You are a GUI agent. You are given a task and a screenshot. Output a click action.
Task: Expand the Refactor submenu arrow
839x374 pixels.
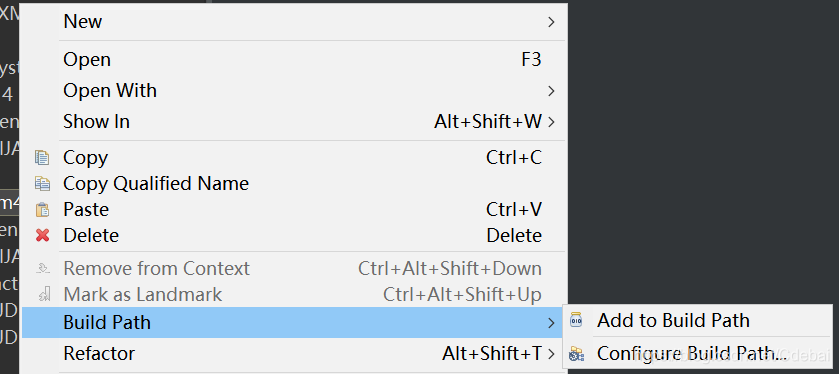click(551, 354)
